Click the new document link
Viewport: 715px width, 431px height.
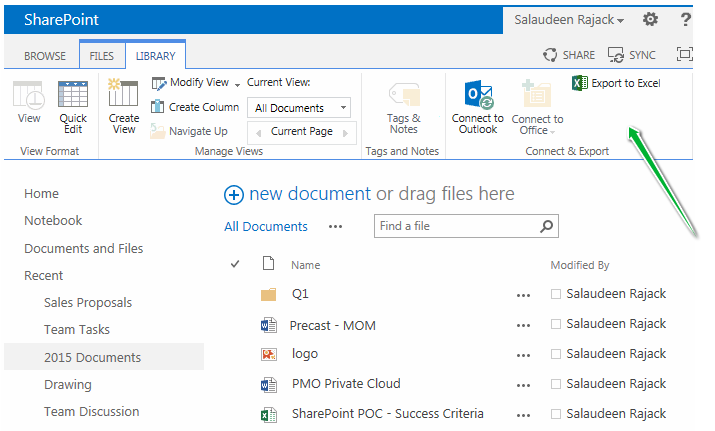(x=310, y=194)
